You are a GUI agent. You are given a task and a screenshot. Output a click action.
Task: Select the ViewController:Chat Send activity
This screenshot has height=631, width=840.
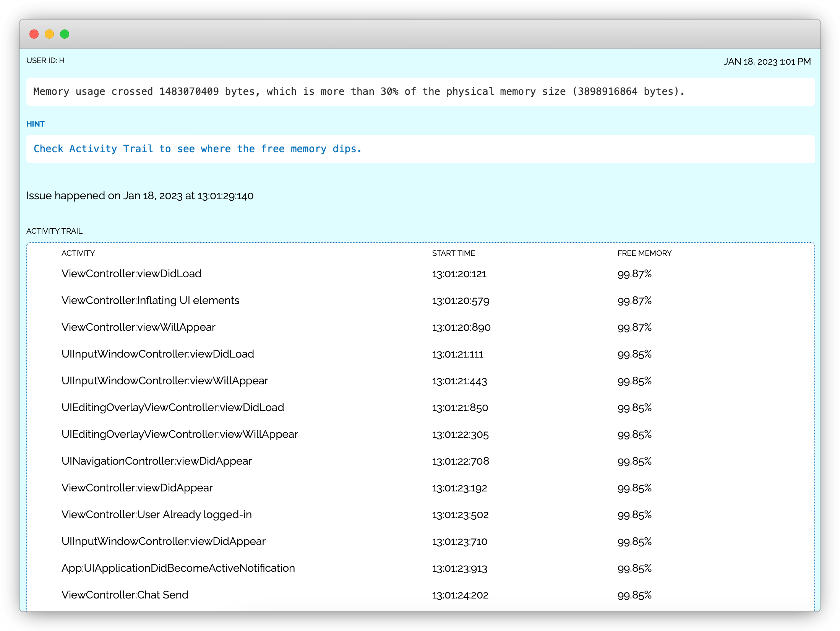click(125, 595)
